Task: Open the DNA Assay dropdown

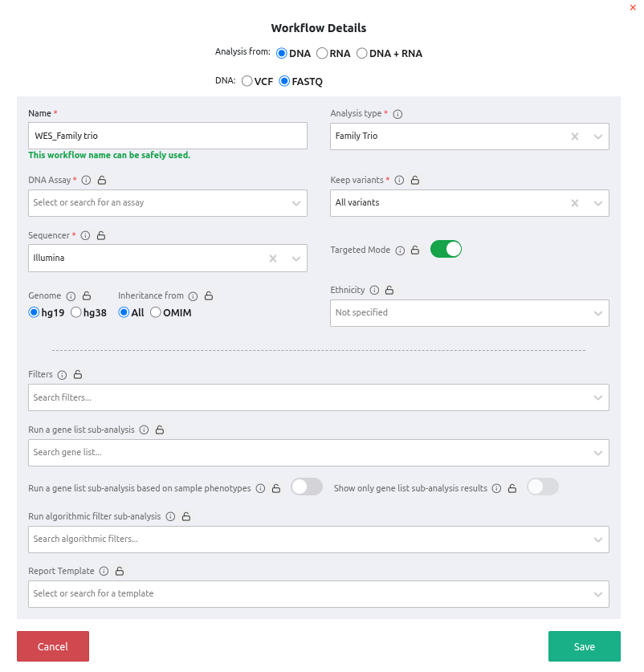Action: (x=168, y=203)
